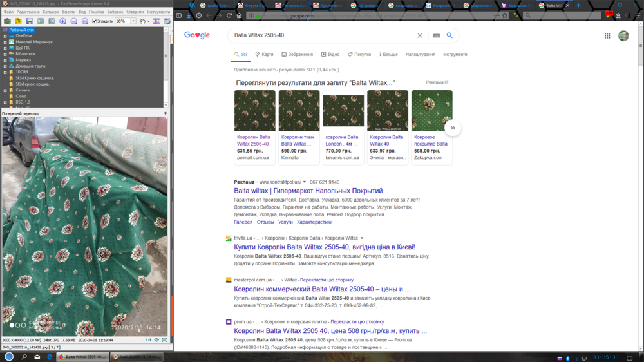Open the Файл menu in FastStone
The width and height of the screenshot is (644, 362).
click(x=8, y=12)
